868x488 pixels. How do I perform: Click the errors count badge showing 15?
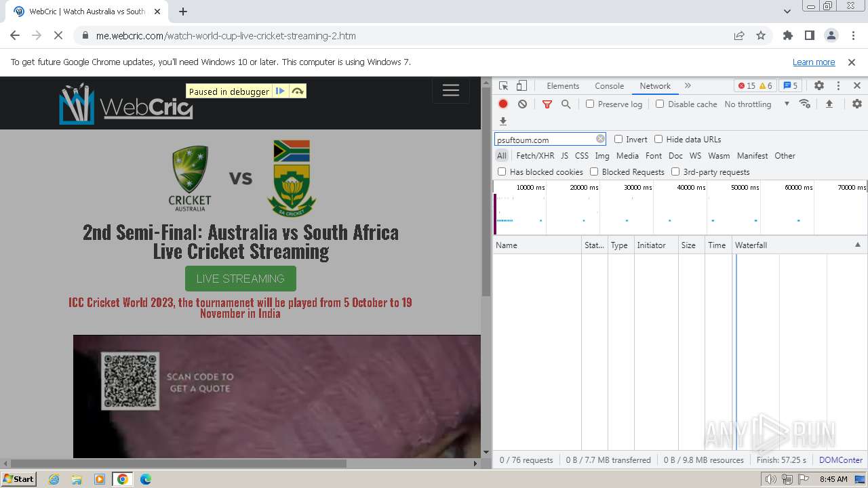(x=746, y=86)
